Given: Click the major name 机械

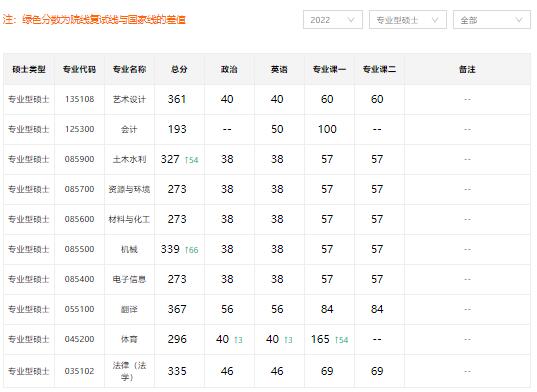Looking at the screenshot, I should [129, 249].
